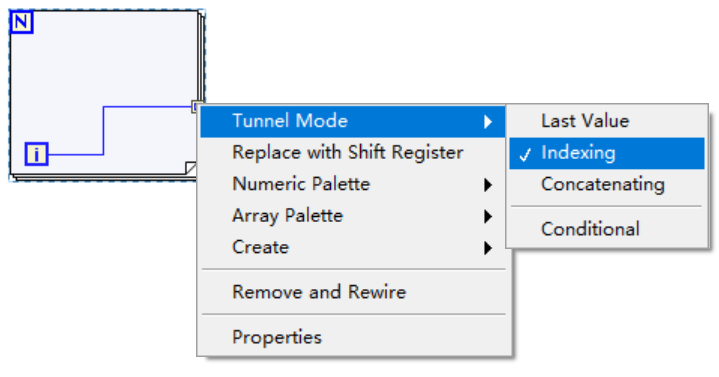Viewport: 719px width, 377px height.
Task: Open tunnel Properties
Action: 353,337
